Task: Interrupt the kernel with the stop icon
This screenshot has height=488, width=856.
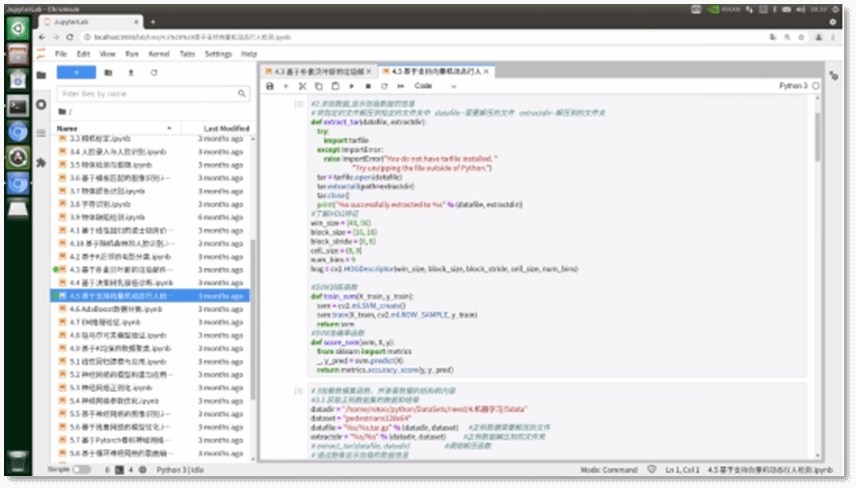Action: click(x=368, y=86)
